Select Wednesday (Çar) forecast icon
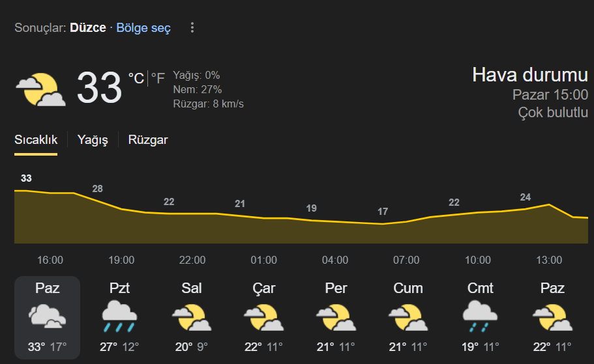 263,317
